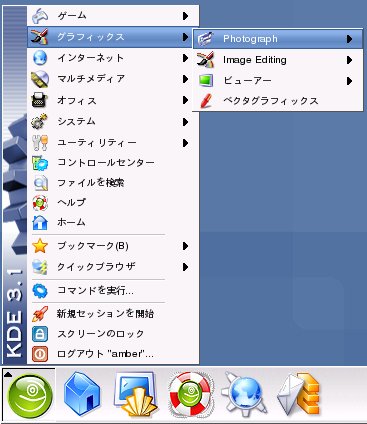Click the red pen icon beside ベクタグラフィックス

206,101
